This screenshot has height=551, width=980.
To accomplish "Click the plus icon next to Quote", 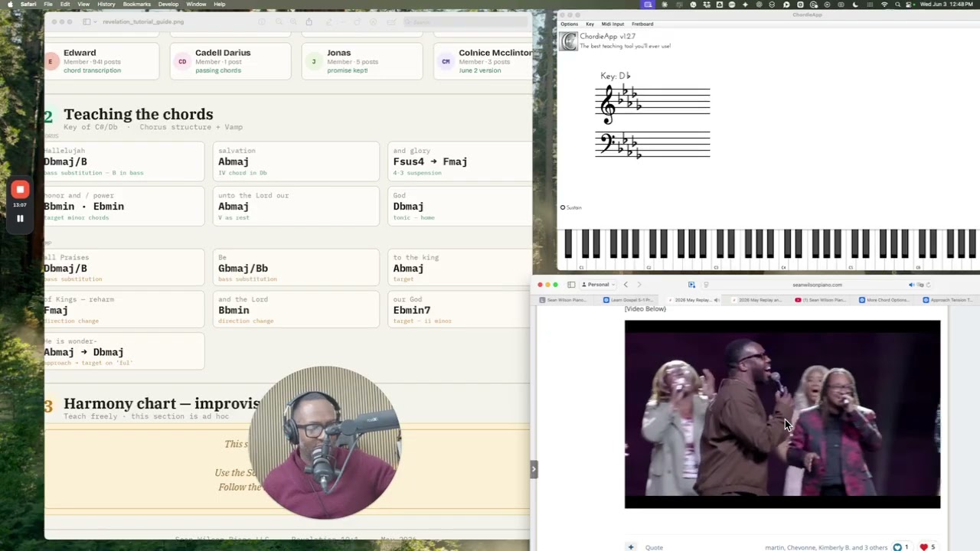I will click(x=631, y=547).
